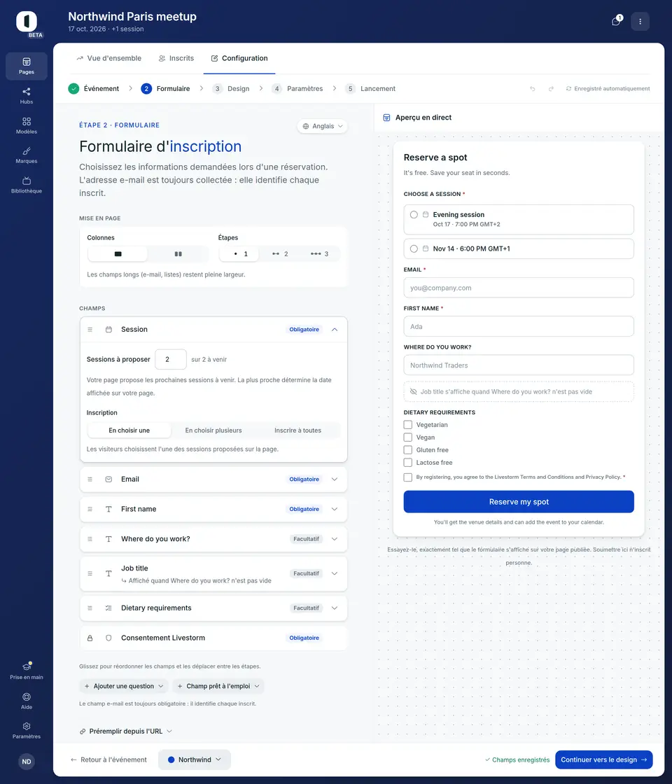Image resolution: width=672 pixels, height=784 pixels.
Task: Expand the First name field card
Action: (335, 509)
